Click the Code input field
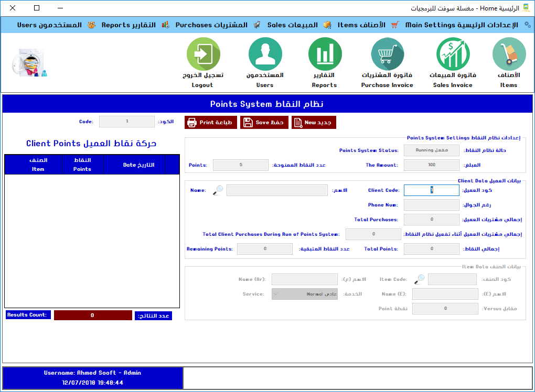Viewport: 535px width, 392px height. 127,122
